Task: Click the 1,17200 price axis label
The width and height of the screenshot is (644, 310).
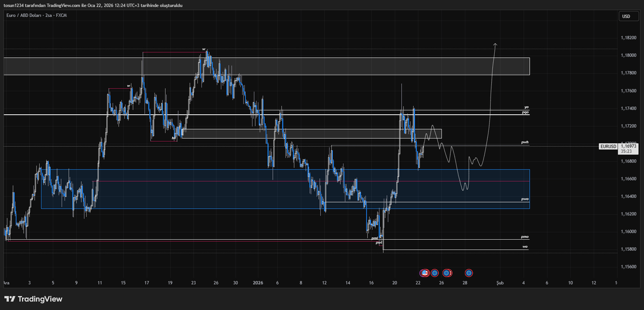Action: pos(628,126)
